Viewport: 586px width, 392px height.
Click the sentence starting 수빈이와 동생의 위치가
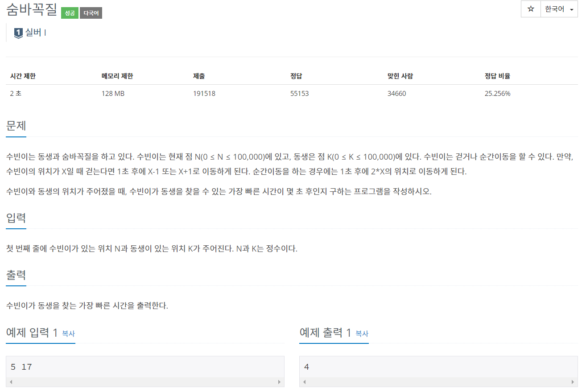(x=219, y=192)
